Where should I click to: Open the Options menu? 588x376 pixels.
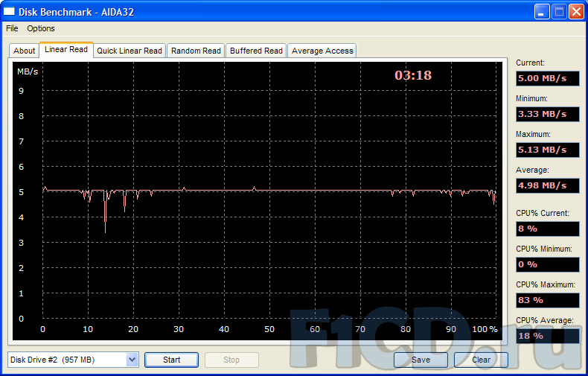40,28
